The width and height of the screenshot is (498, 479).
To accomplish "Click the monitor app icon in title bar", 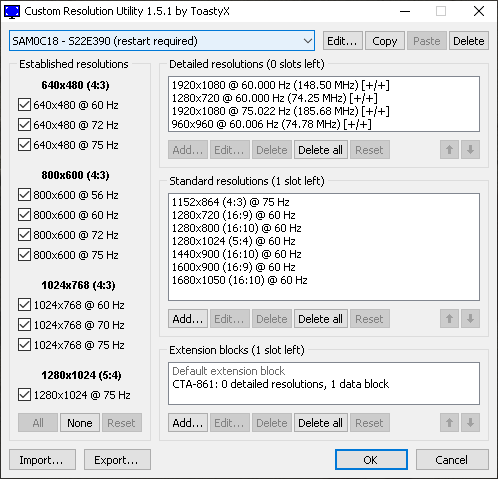I will tap(12, 12).
